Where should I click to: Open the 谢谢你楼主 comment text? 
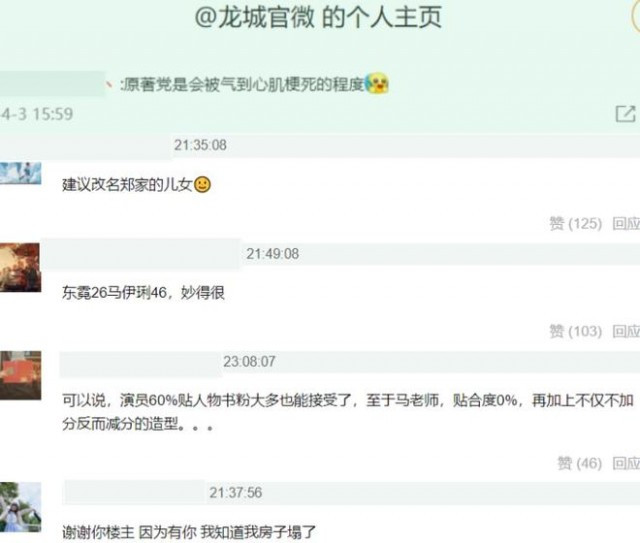189,532
